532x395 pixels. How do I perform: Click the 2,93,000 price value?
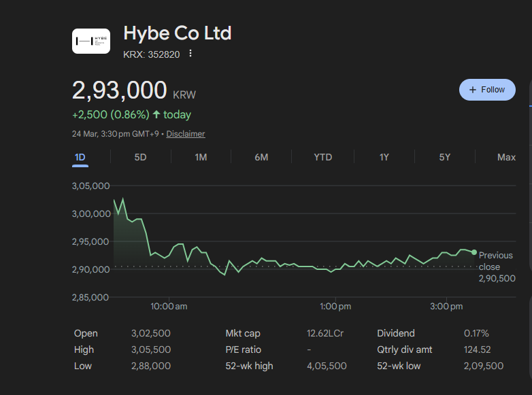coord(120,90)
